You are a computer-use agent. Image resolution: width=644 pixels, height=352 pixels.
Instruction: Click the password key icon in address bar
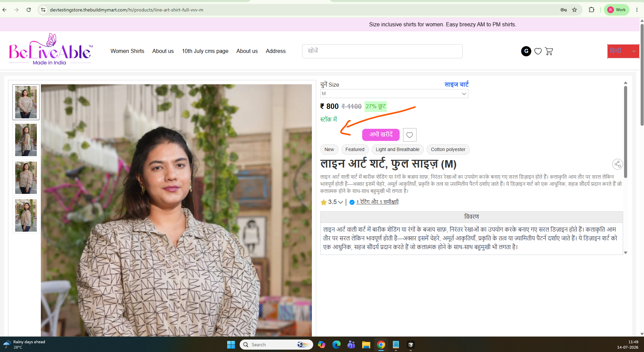563,10
